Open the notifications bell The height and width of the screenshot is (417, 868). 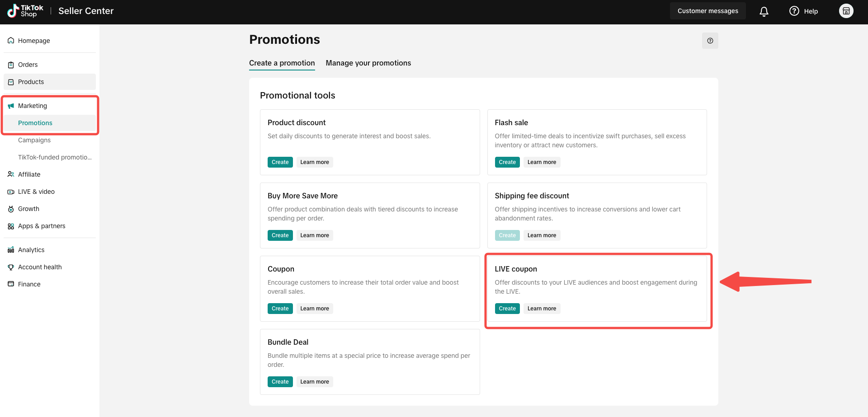(764, 11)
